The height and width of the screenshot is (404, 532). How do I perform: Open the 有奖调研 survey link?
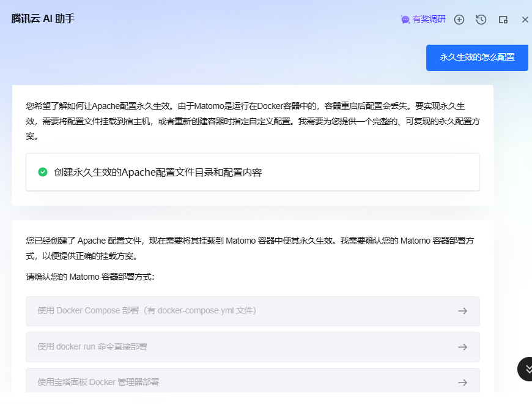429,20
